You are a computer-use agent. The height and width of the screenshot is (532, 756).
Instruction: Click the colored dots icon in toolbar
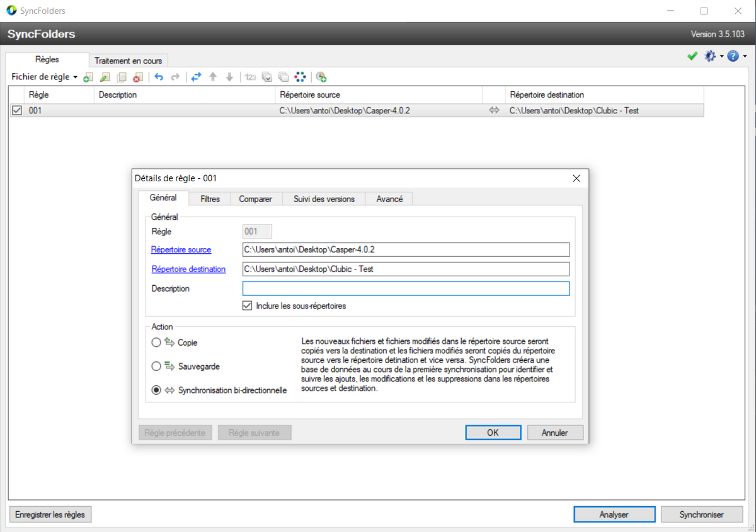[x=301, y=77]
